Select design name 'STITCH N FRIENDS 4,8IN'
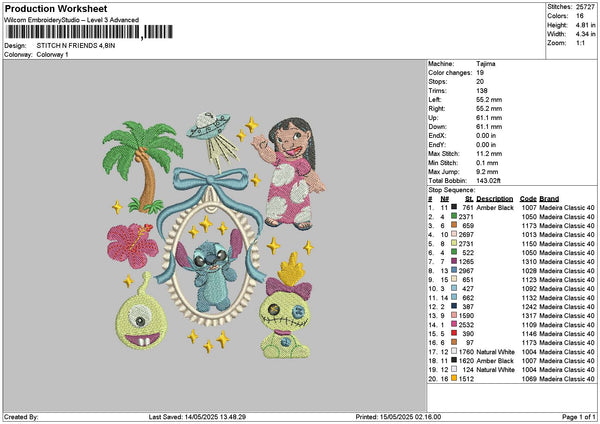The height and width of the screenshot is (424, 600). pyautogui.click(x=76, y=46)
